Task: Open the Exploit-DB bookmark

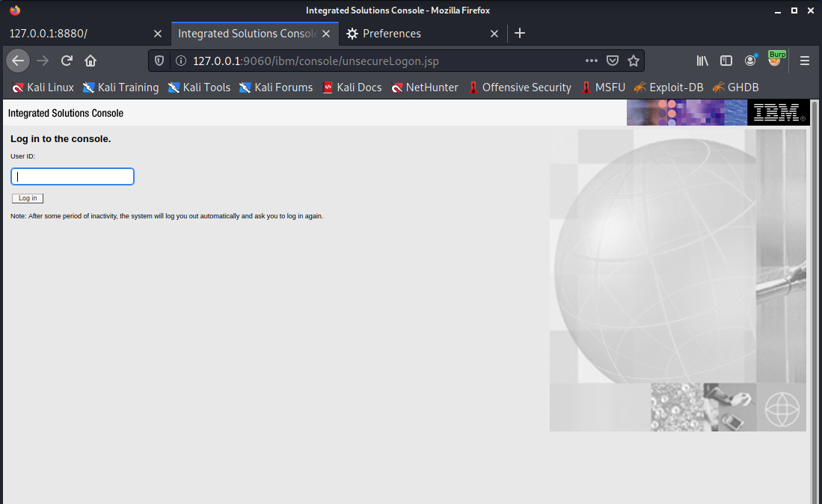Action: [x=668, y=87]
